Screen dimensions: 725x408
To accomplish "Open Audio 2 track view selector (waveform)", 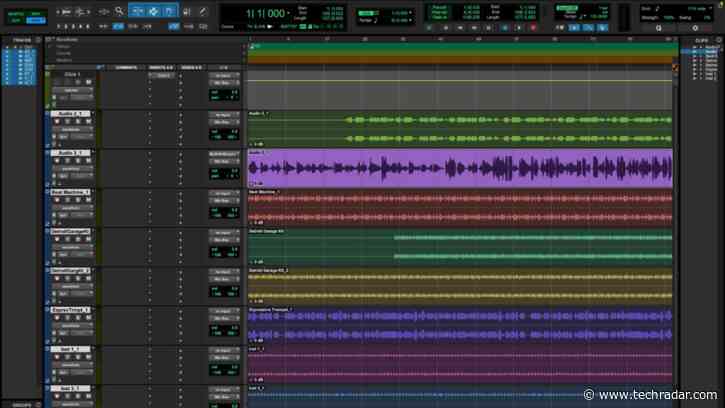I will click(71, 169).
